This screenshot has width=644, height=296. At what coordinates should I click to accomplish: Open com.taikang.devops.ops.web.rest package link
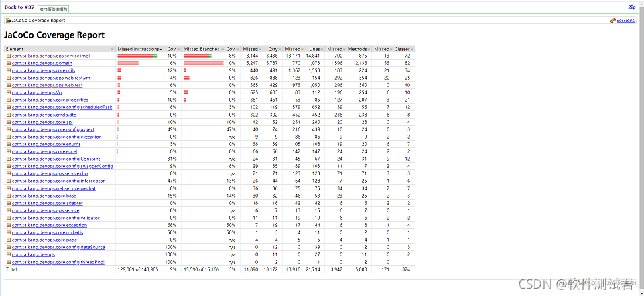pos(47,86)
